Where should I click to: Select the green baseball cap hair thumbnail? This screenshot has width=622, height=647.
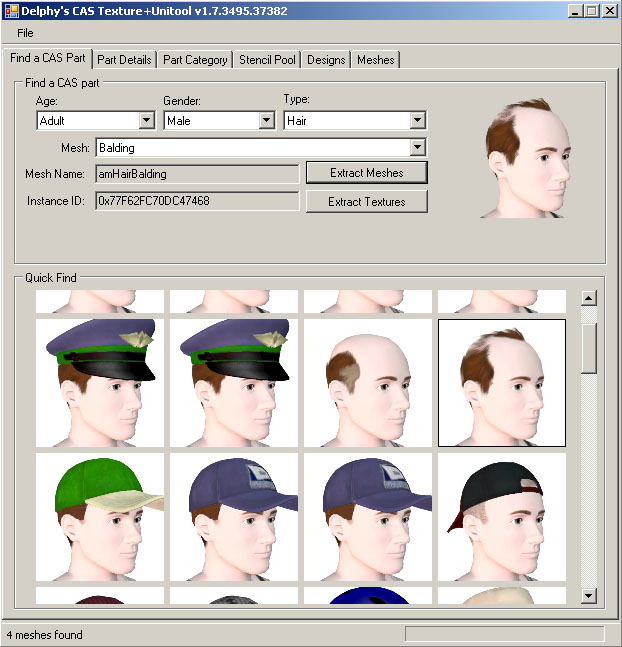(x=100, y=517)
